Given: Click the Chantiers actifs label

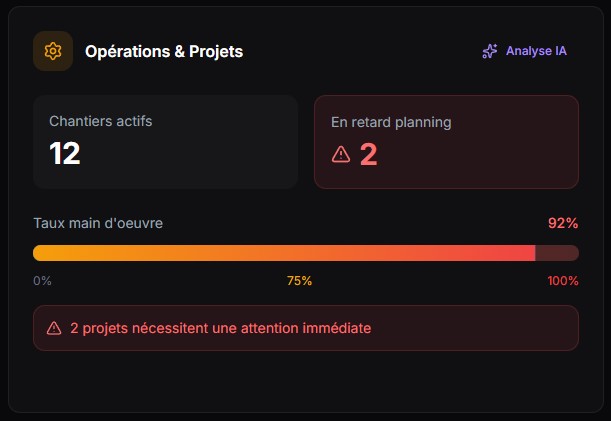Looking at the screenshot, I should (101, 121).
